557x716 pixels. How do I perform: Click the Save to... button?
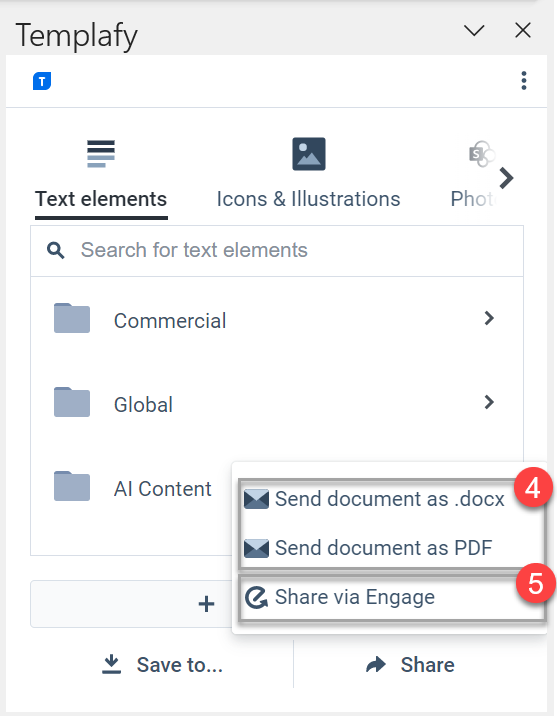(x=162, y=665)
